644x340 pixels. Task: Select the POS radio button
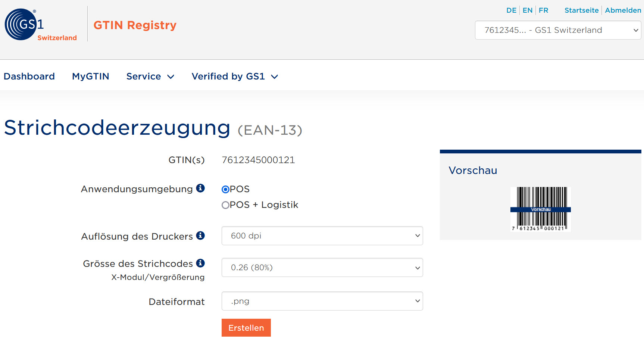pos(225,189)
